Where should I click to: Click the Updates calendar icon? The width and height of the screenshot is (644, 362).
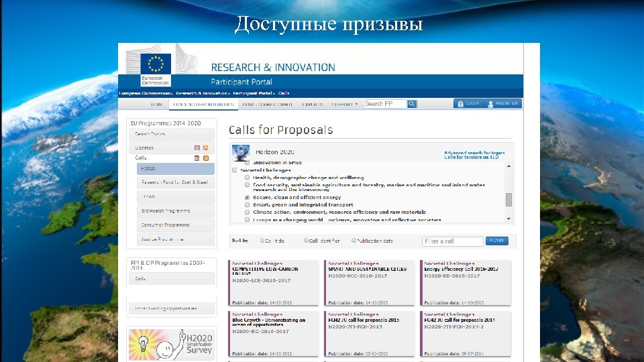197,147
